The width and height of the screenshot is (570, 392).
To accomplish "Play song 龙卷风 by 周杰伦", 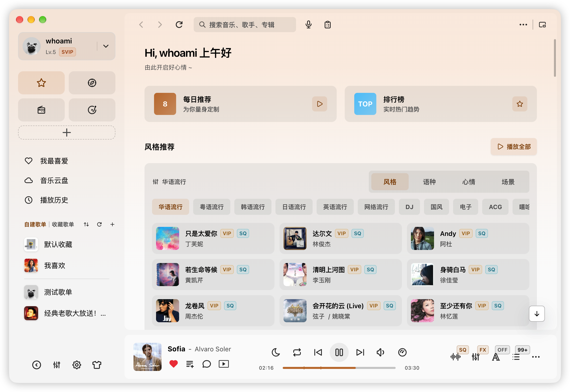I will [x=213, y=311].
